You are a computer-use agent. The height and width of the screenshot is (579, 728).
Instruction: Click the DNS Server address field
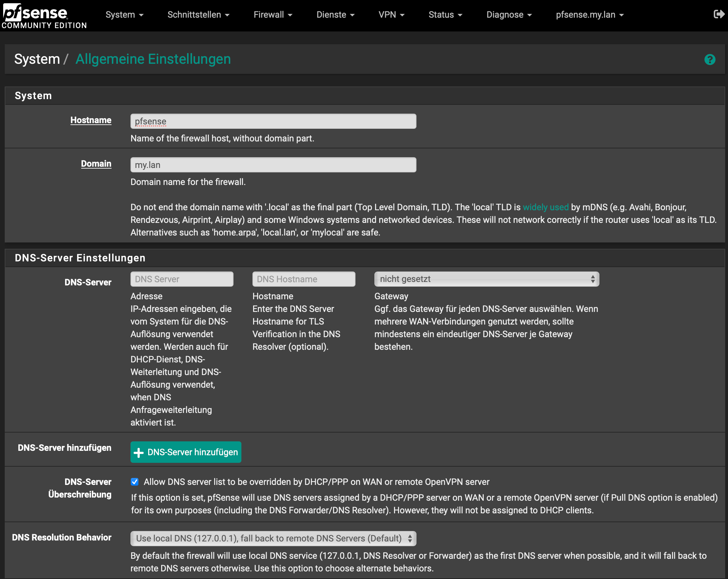pos(182,279)
